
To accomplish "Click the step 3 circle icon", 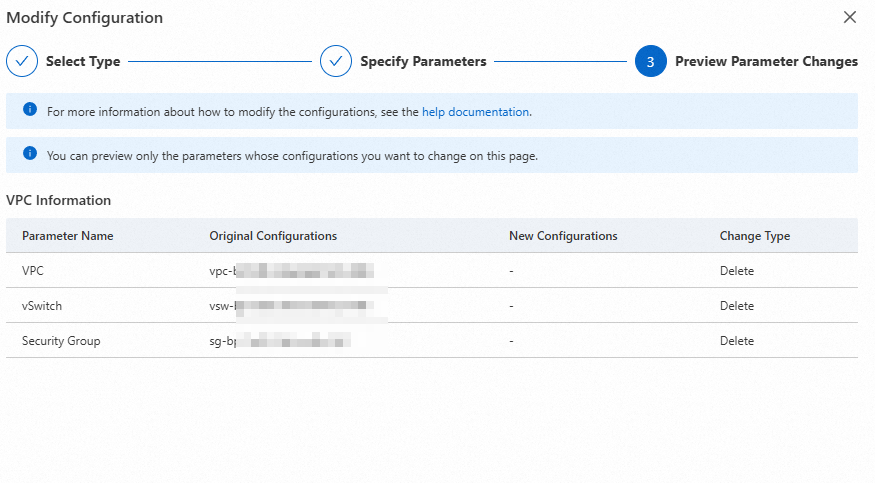I will [x=650, y=61].
